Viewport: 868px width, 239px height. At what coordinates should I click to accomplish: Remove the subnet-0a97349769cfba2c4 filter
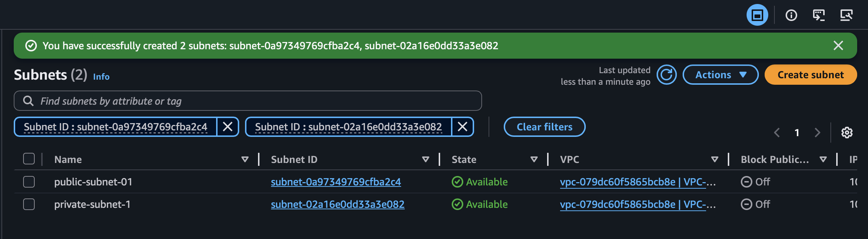click(x=228, y=127)
